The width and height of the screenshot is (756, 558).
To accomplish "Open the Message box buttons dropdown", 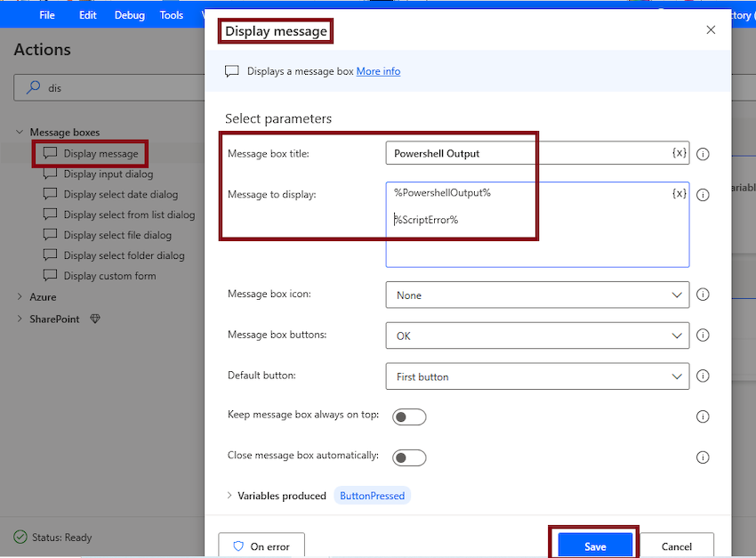I will tap(537, 336).
